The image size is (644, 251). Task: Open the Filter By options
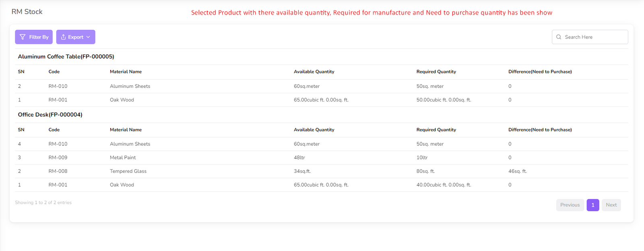pos(35,37)
